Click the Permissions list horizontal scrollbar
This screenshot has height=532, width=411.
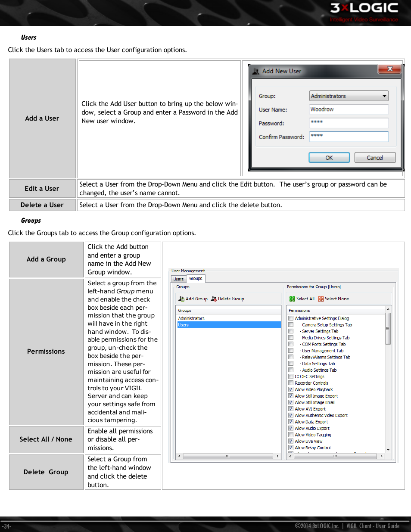coord(335,456)
